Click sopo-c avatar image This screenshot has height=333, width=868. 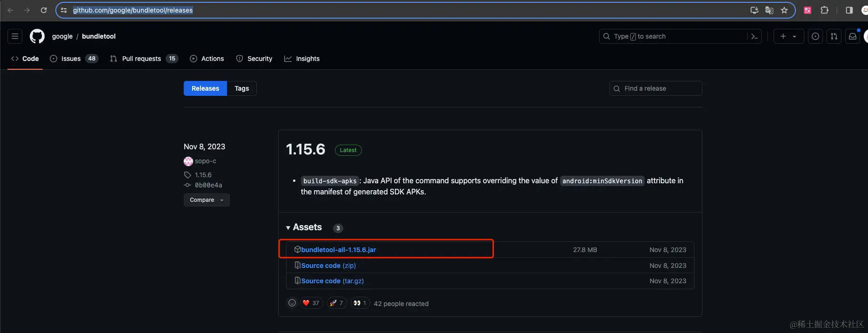click(x=188, y=161)
